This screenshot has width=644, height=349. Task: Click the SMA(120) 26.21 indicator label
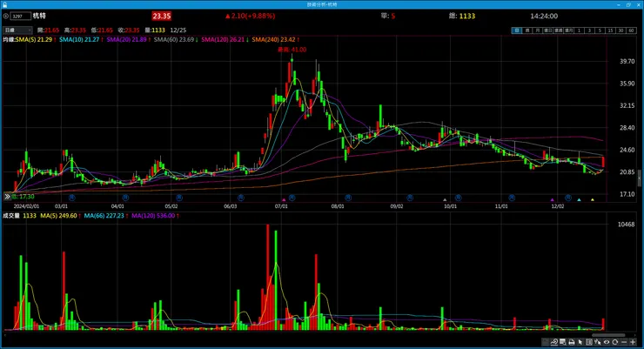pos(225,39)
